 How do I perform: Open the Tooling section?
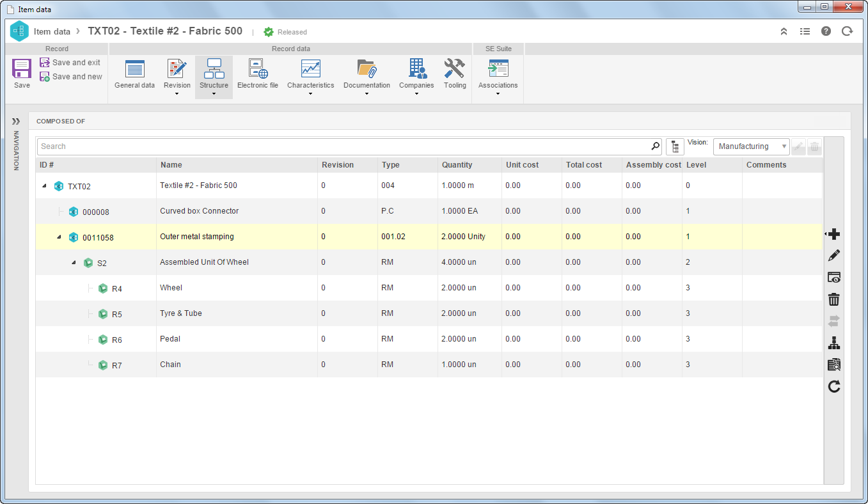pyautogui.click(x=455, y=74)
